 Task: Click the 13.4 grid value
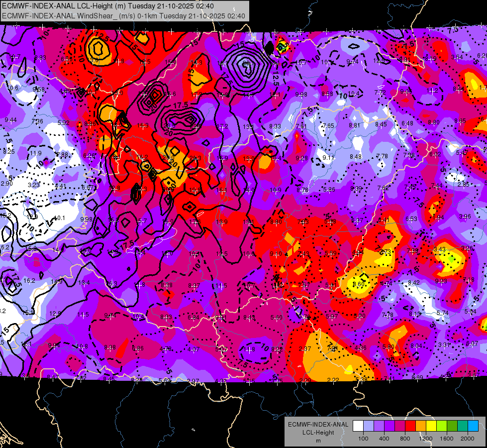(x=84, y=283)
